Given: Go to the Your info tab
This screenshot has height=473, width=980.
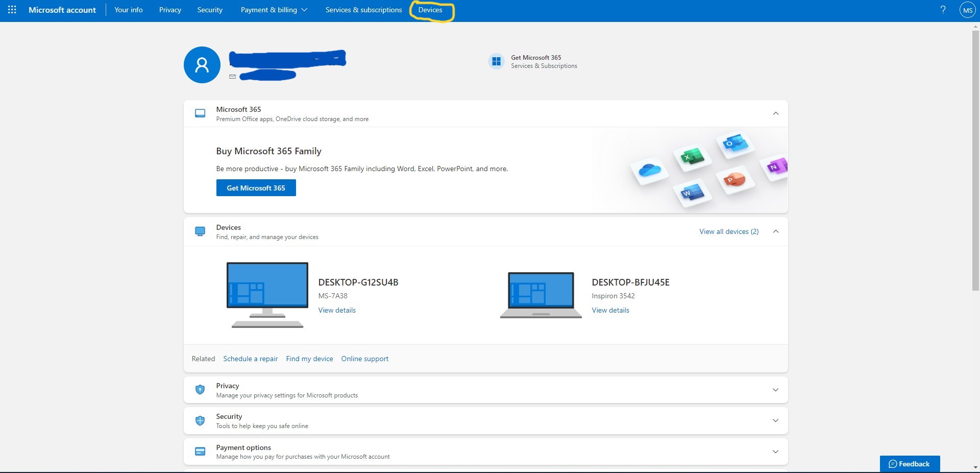Looking at the screenshot, I should (129, 10).
